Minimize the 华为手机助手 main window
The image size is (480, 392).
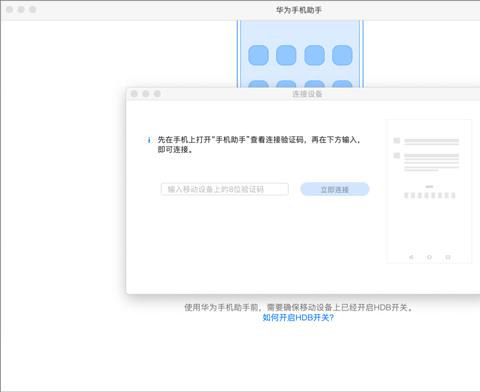(21, 9)
